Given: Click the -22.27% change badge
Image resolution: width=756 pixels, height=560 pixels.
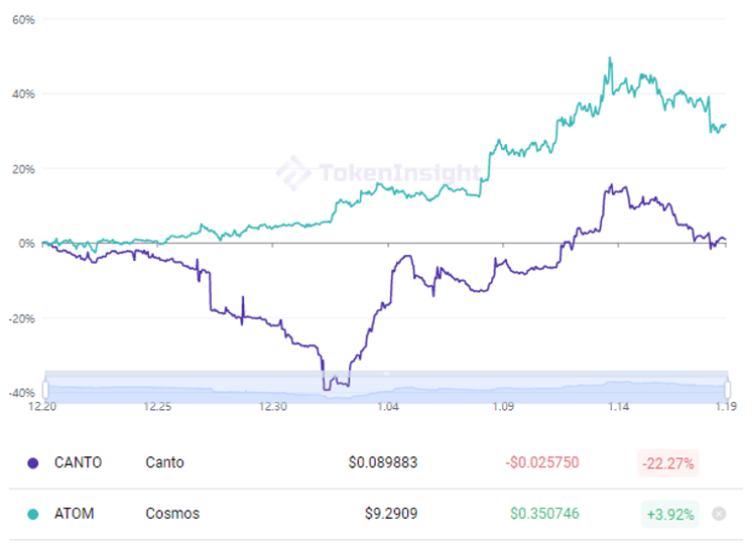Looking at the screenshot, I should point(669,464).
